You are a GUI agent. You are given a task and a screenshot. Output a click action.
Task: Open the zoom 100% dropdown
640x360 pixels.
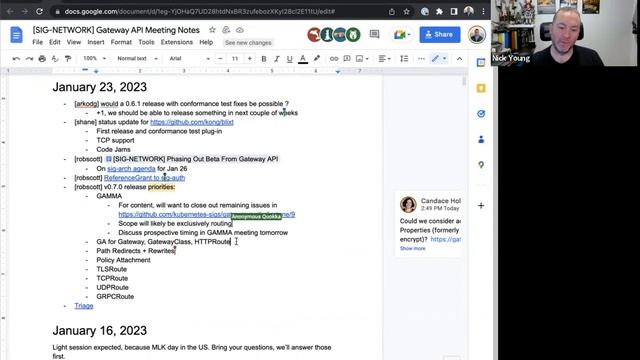pyautogui.click(x=94, y=58)
